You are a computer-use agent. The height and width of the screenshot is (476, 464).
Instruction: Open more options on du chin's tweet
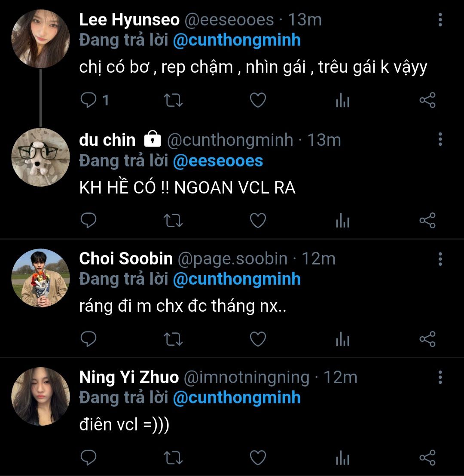point(440,139)
